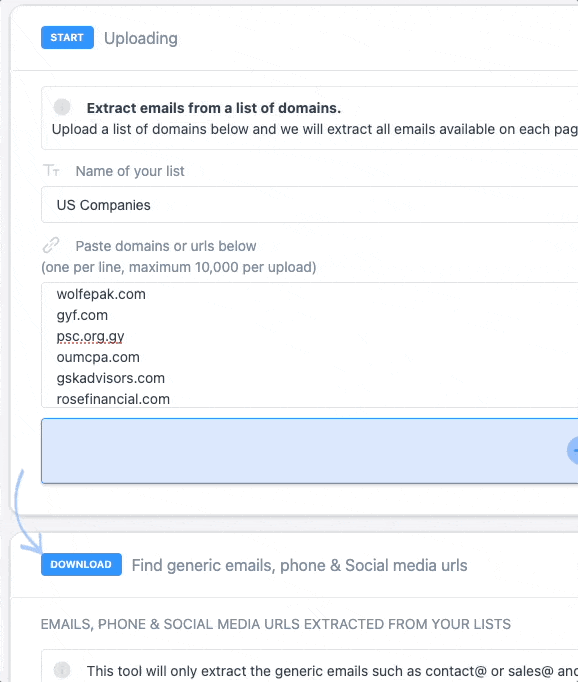578x682 pixels.
Task: Click the Paste domains or urls below label
Action: point(166,246)
